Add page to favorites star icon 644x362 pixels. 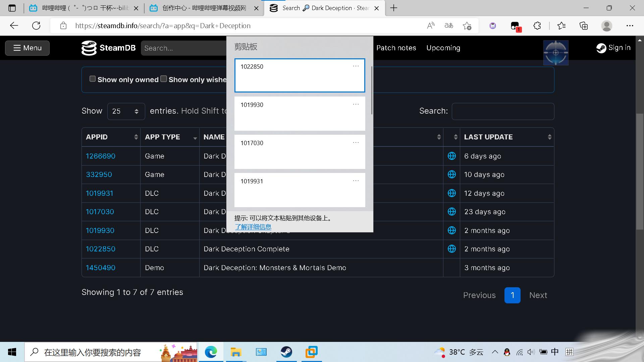[467, 25]
